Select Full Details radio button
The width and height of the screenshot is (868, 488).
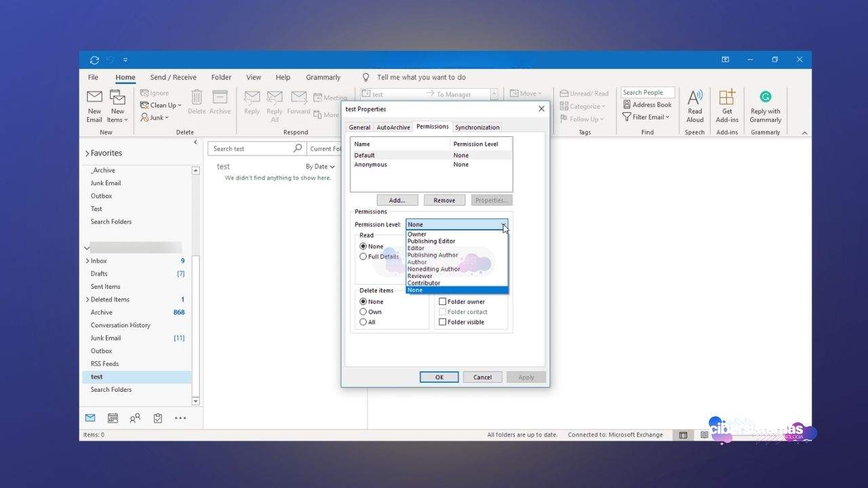[363, 257]
